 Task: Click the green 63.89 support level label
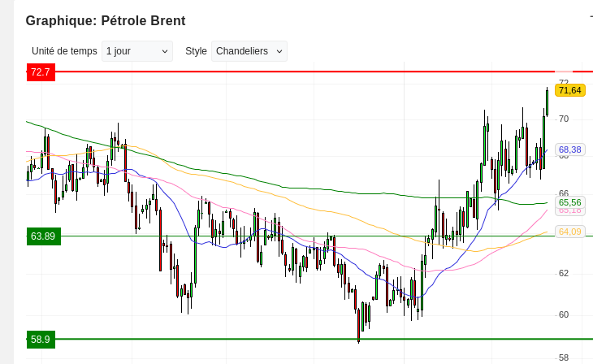coord(44,236)
